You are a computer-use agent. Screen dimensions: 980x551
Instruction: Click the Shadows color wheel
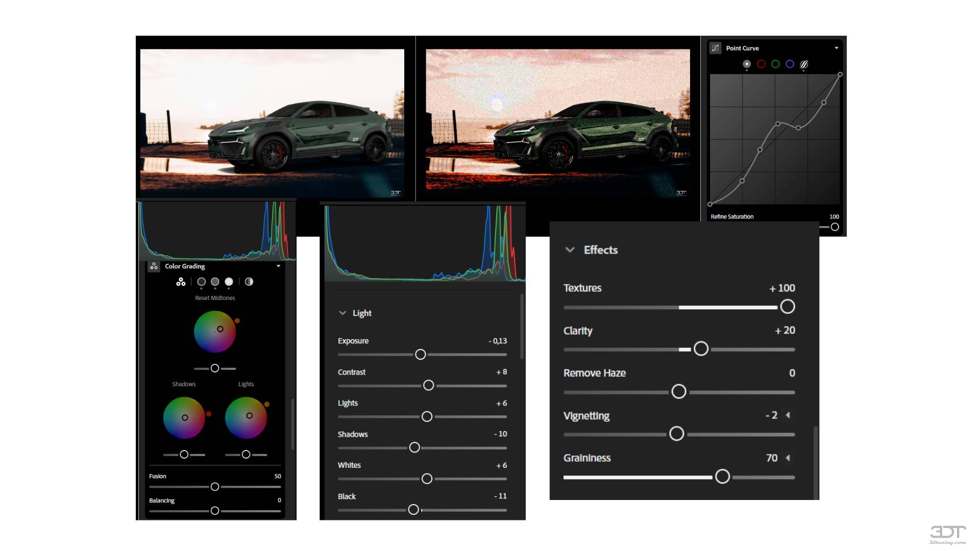click(184, 418)
